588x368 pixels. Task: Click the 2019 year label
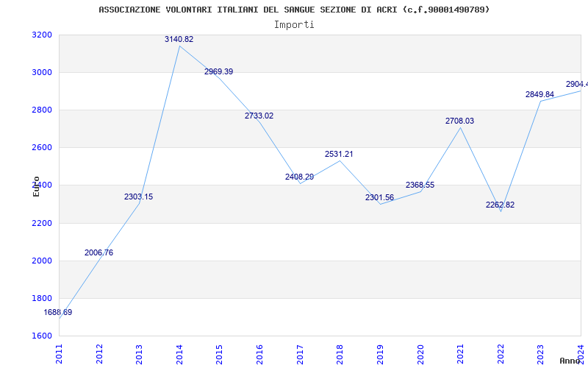[380, 354]
